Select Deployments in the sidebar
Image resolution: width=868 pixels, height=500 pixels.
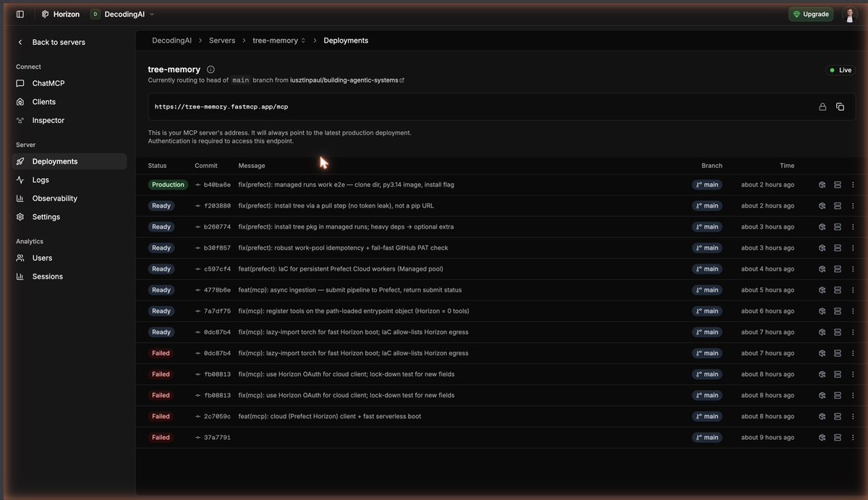click(x=69, y=161)
